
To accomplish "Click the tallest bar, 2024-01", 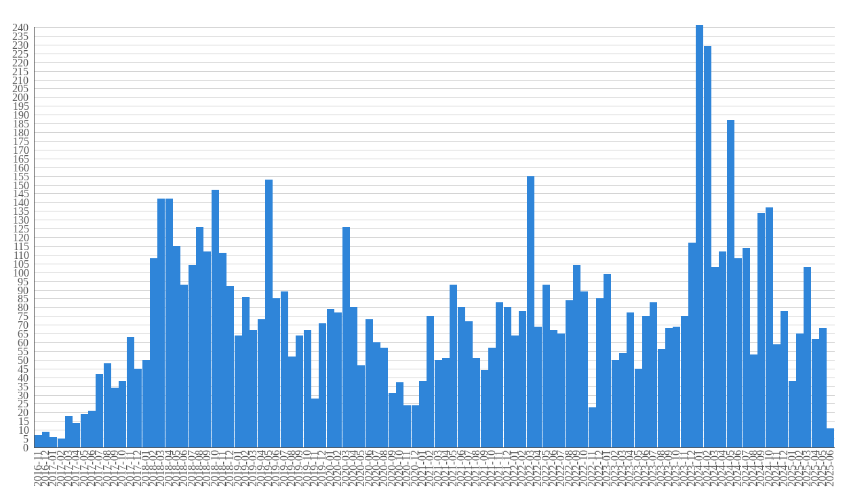I will click(699, 237).
